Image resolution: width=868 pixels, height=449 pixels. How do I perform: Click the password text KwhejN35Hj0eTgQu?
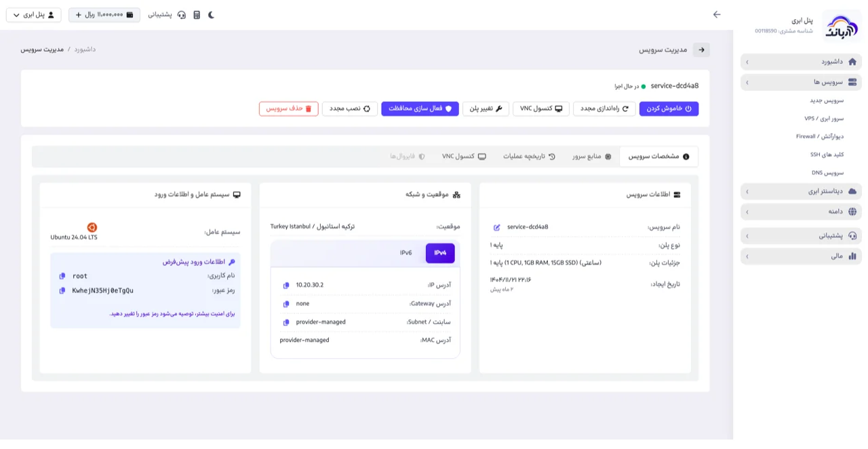[103, 291]
